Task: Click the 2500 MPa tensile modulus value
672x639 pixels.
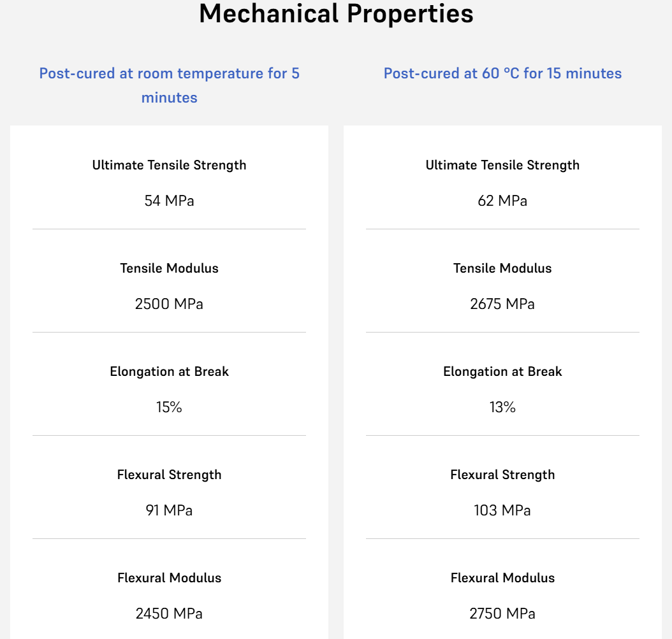Action: [x=169, y=304]
